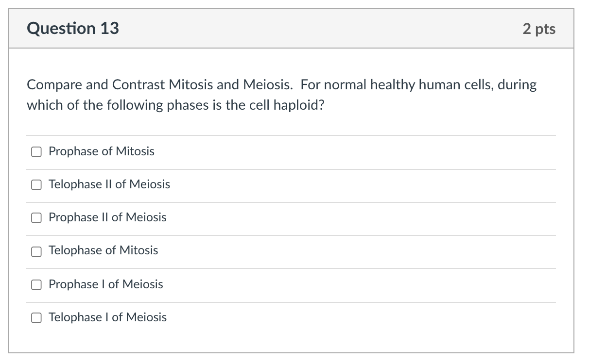The width and height of the screenshot is (589, 364).
Task: Click the word 'during' ending the first line
Action: point(520,85)
